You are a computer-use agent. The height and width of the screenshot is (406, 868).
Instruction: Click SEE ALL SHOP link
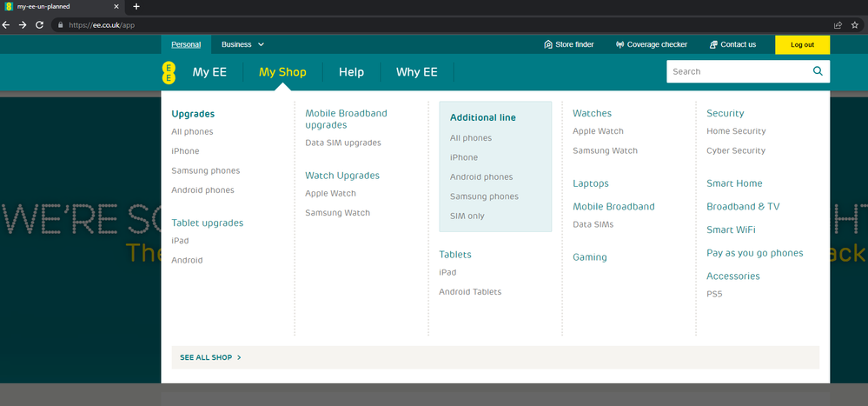point(210,358)
